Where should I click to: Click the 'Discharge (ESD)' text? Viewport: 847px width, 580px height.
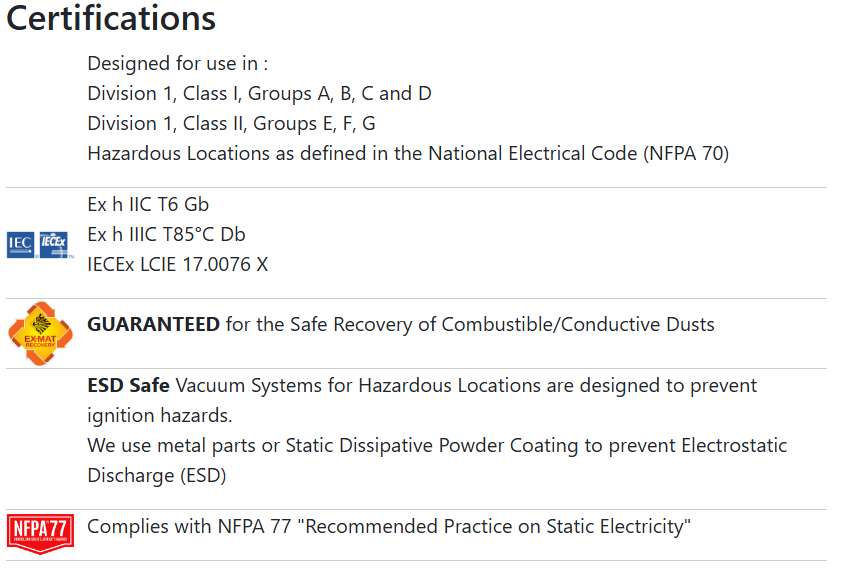click(x=157, y=476)
